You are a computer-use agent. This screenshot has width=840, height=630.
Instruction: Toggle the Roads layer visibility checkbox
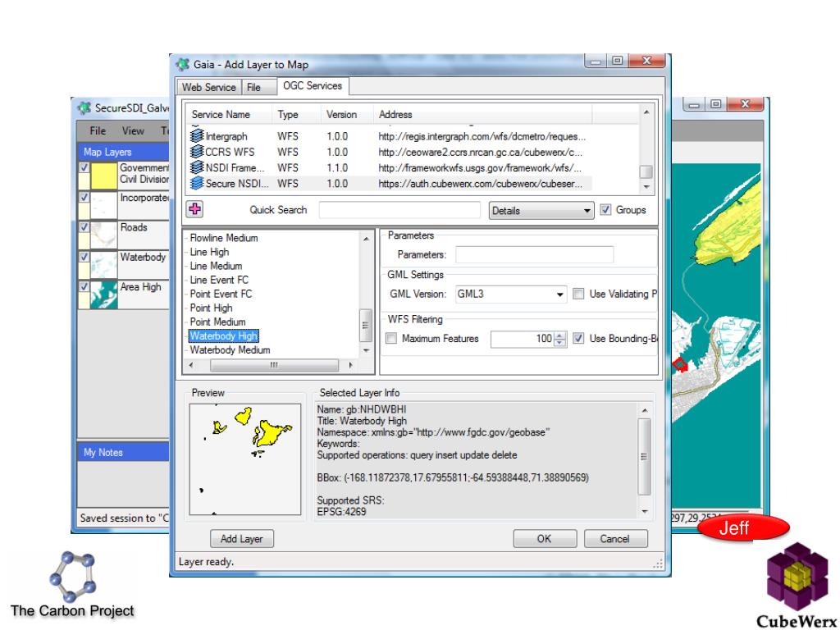point(84,227)
